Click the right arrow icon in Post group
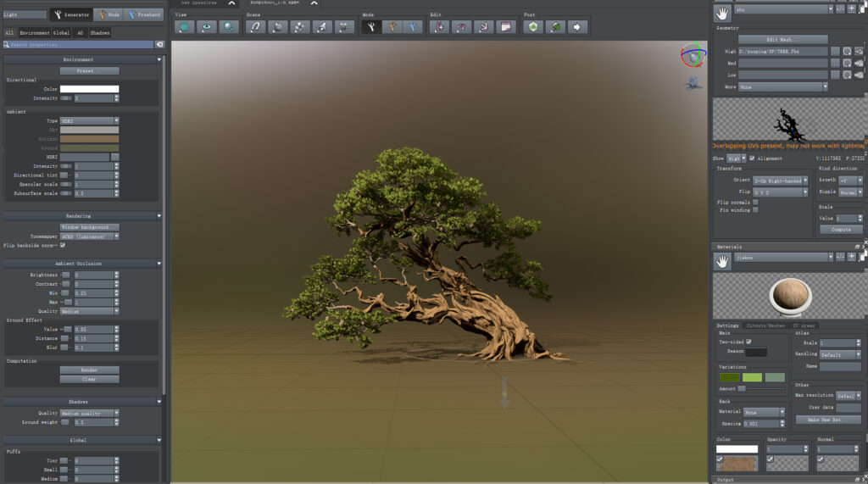The height and width of the screenshot is (484, 868). pyautogui.click(x=577, y=27)
